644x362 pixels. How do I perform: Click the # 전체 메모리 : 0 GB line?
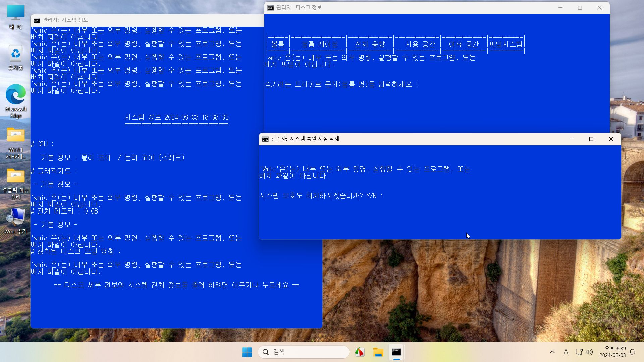pos(64,211)
